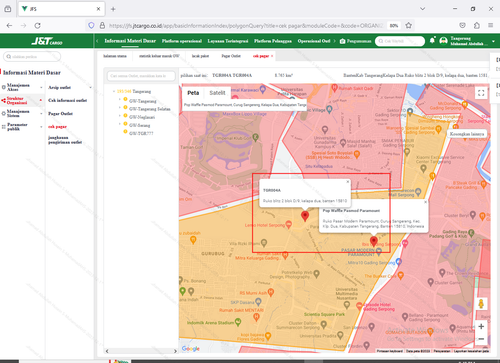Open the Platform Pelanggan menu
The width and height of the screenshot is (500, 363).
coord(273,41)
